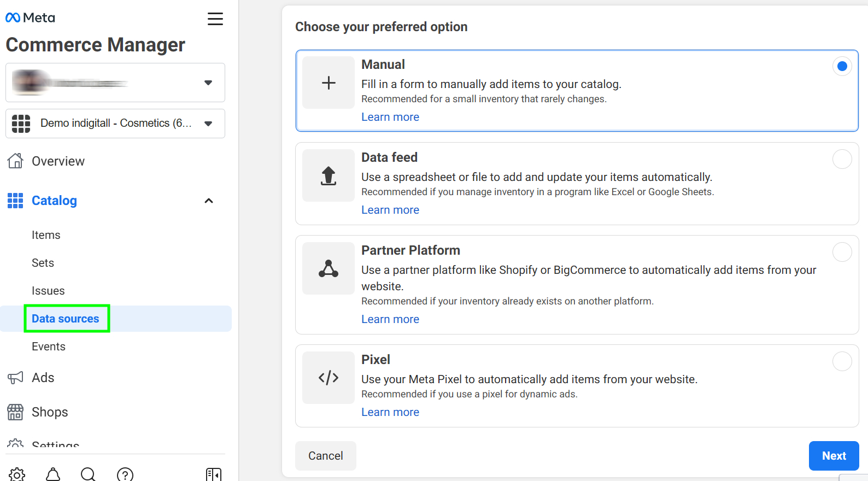The height and width of the screenshot is (481, 868).
Task: Collapse the Catalog section chevron
Action: click(209, 201)
